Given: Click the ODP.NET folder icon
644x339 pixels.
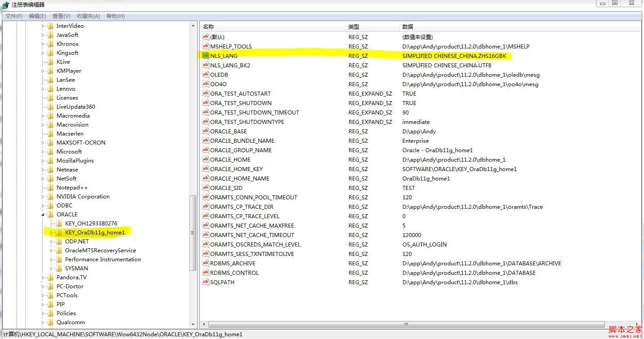Looking at the screenshot, I should tap(59, 241).
